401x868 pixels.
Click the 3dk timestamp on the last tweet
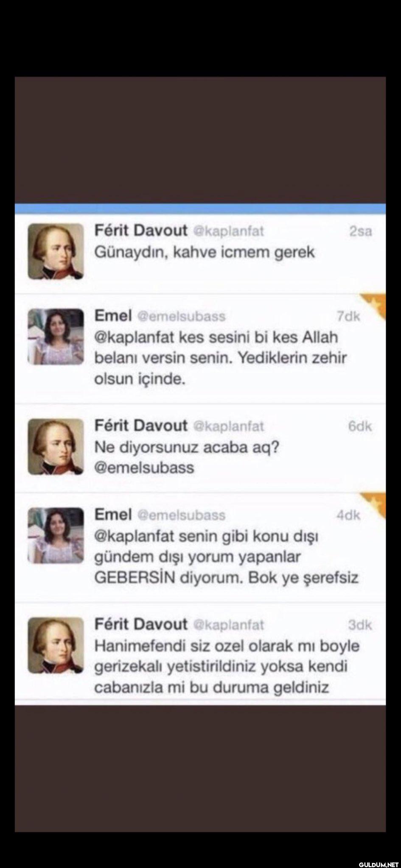pyautogui.click(x=360, y=625)
